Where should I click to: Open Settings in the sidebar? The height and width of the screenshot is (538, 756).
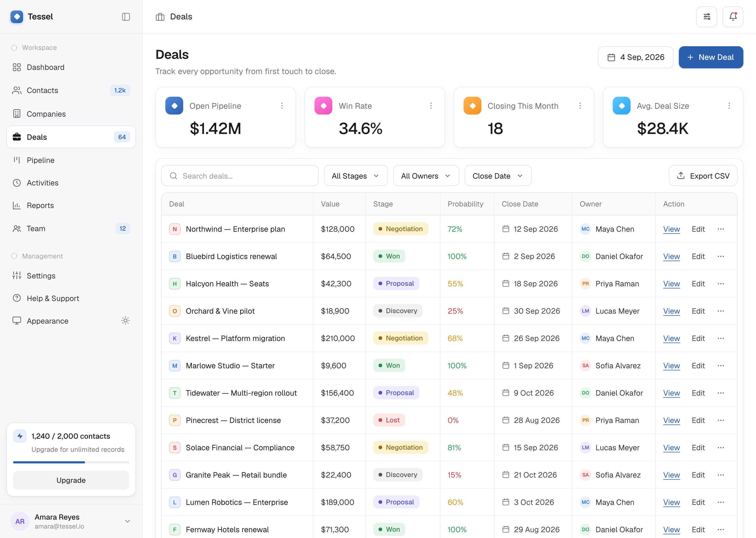coord(71,276)
